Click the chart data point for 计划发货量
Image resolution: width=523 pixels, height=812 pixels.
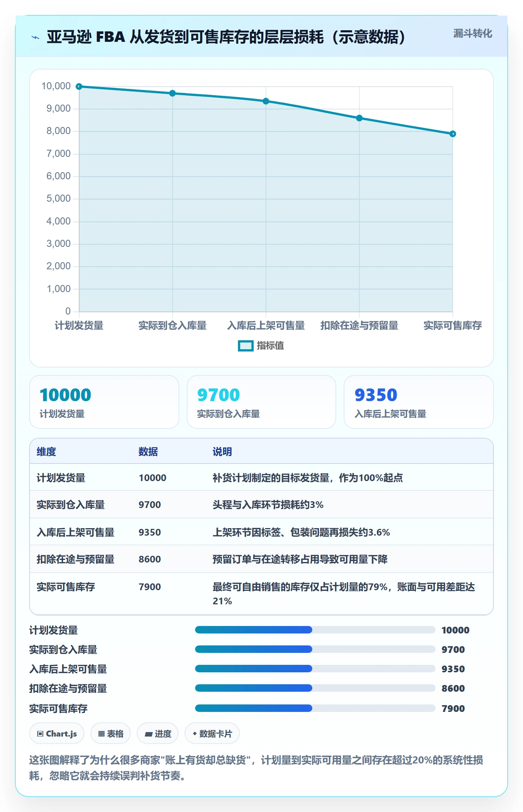click(79, 87)
